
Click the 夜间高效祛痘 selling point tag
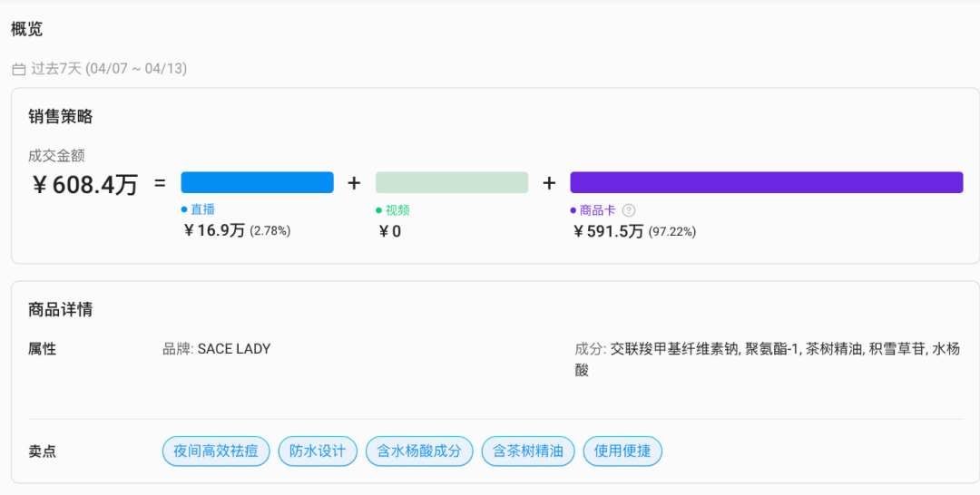tap(216, 451)
